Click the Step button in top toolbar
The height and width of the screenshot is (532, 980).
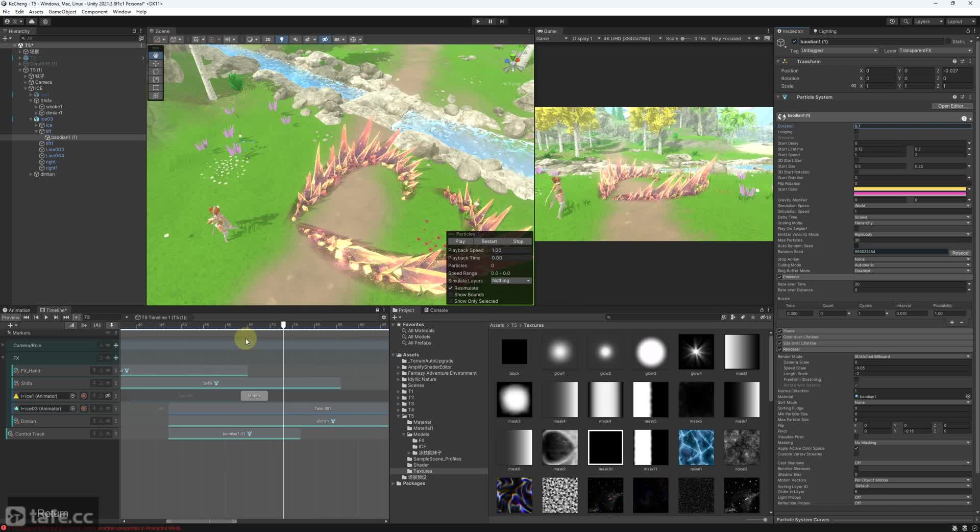(x=502, y=21)
